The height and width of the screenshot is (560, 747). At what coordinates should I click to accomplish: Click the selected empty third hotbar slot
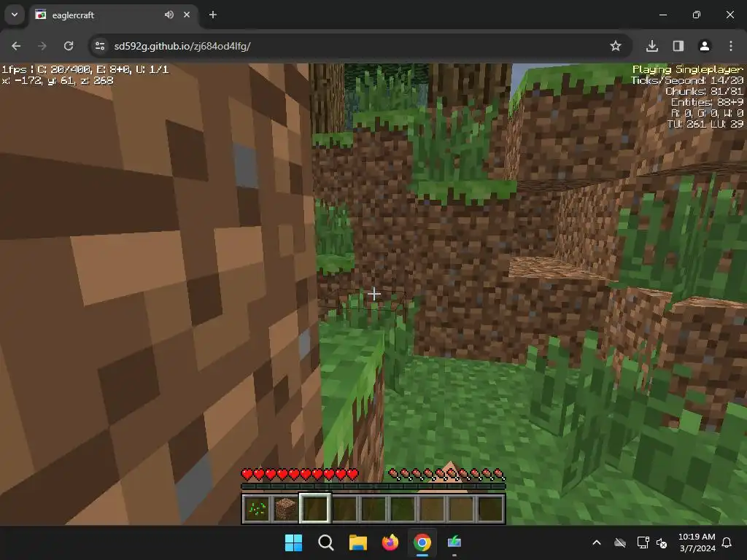315,508
